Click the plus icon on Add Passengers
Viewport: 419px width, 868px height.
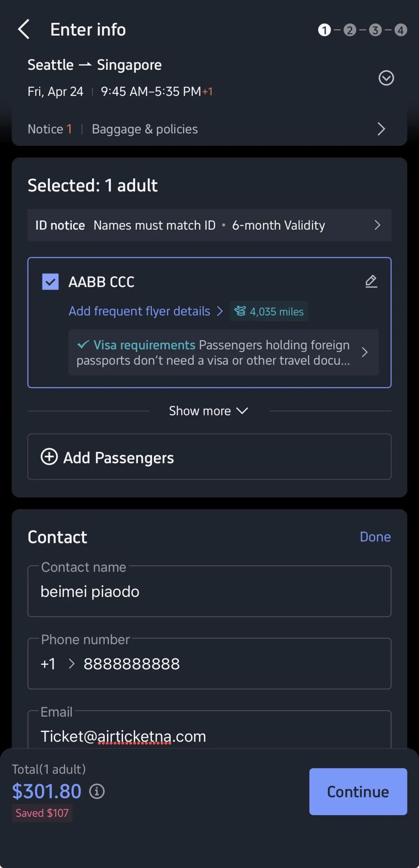(x=49, y=456)
